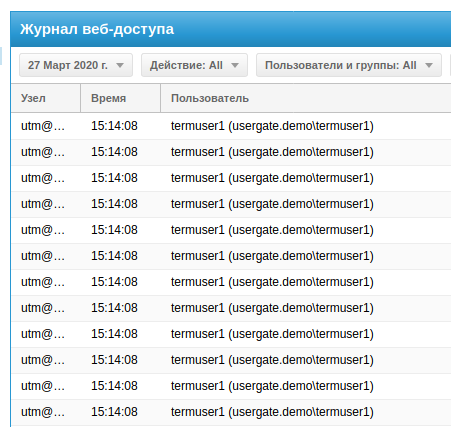451x427 pixels.
Task: Click arrow icon on Пользователи и группы filter
Action: 429,65
